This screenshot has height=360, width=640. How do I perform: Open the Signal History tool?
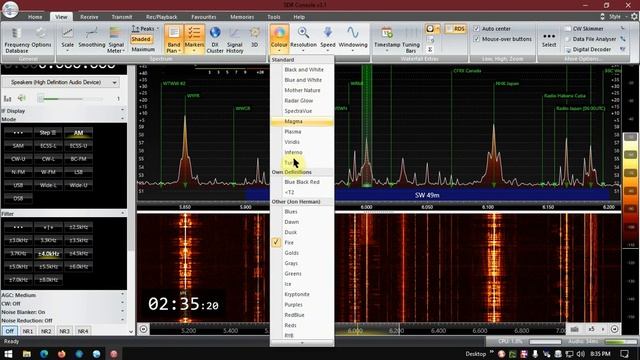[235, 40]
